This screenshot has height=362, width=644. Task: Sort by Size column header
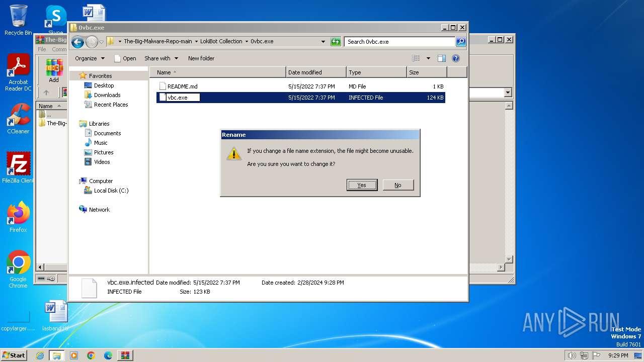coord(427,72)
